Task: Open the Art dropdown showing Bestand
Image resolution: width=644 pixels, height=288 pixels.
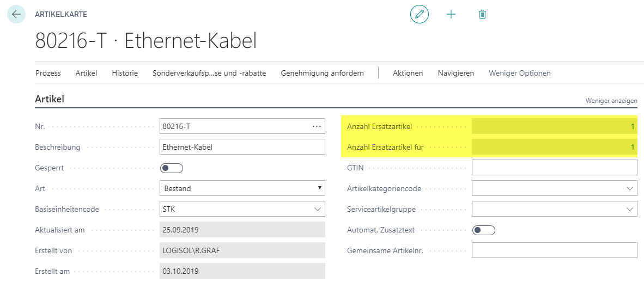Action: [x=242, y=188]
